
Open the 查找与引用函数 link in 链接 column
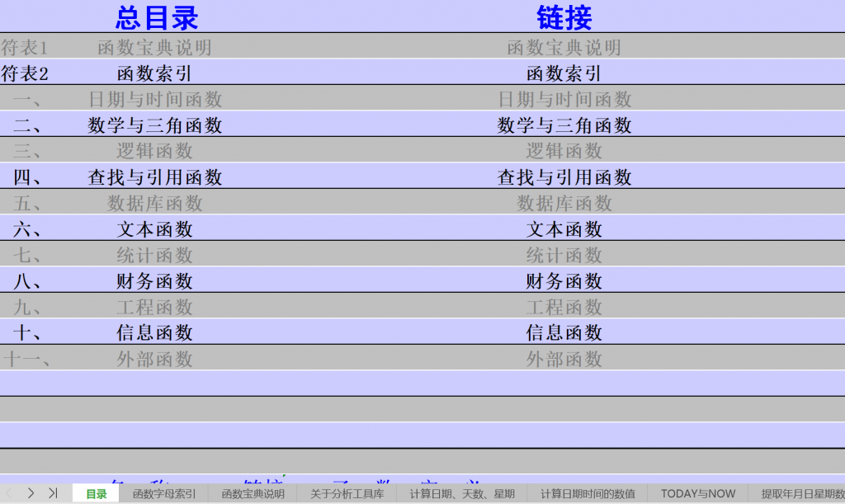coord(564,177)
